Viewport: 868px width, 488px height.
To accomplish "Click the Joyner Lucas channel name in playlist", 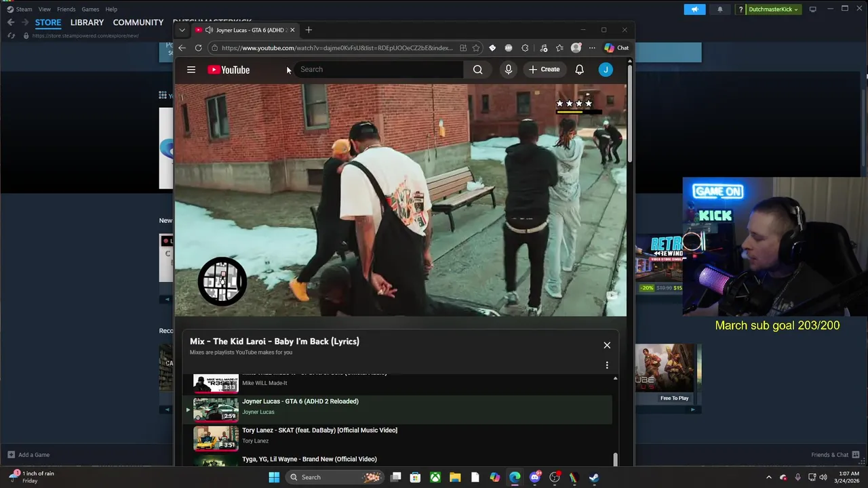I will (x=258, y=412).
